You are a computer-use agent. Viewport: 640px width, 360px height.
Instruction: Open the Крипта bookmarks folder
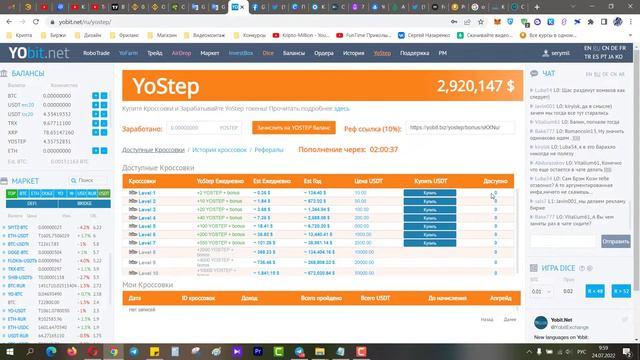pos(20,36)
